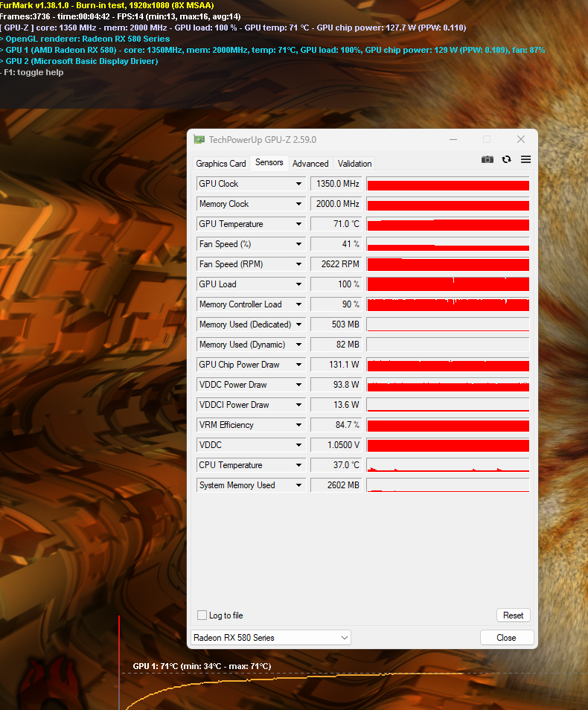Click the GPU-Z refresh icon
This screenshot has height=710, width=588.
coord(506,159)
